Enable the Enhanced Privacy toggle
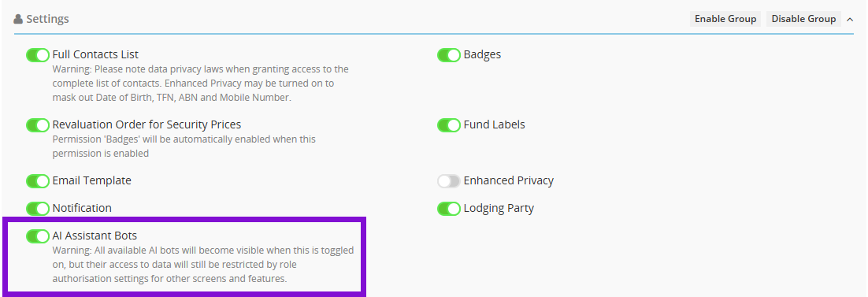The width and height of the screenshot is (868, 297). tap(449, 181)
